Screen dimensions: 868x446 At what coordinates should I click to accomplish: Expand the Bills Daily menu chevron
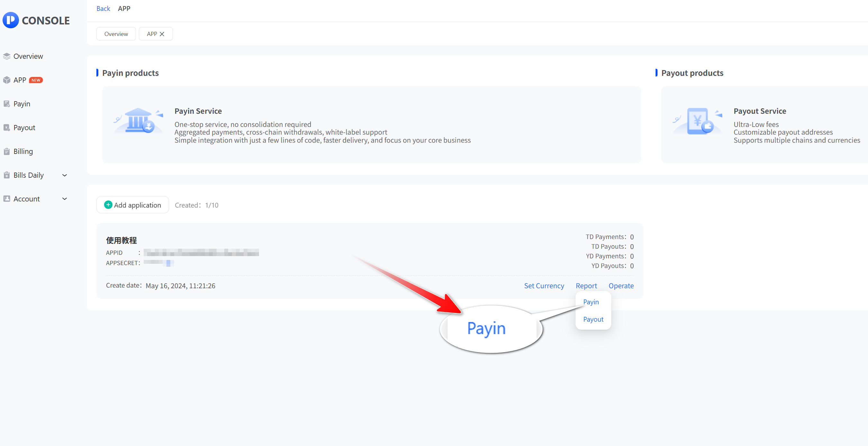(65, 175)
